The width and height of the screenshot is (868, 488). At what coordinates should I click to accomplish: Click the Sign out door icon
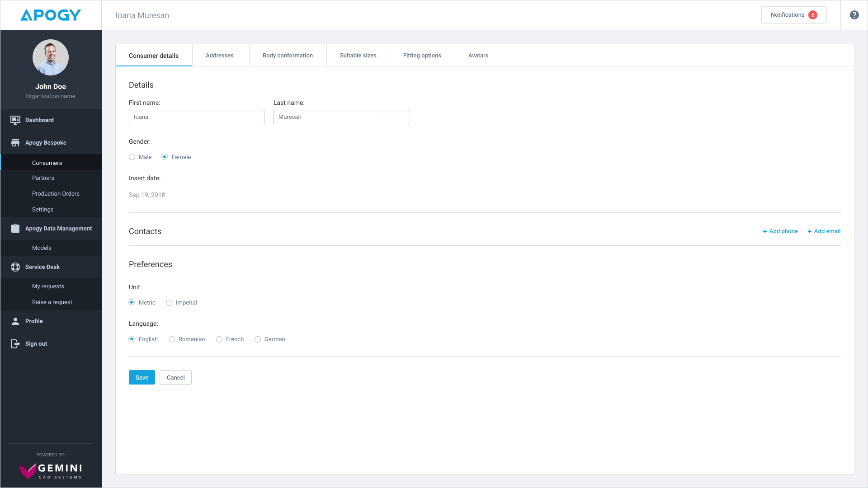point(15,344)
